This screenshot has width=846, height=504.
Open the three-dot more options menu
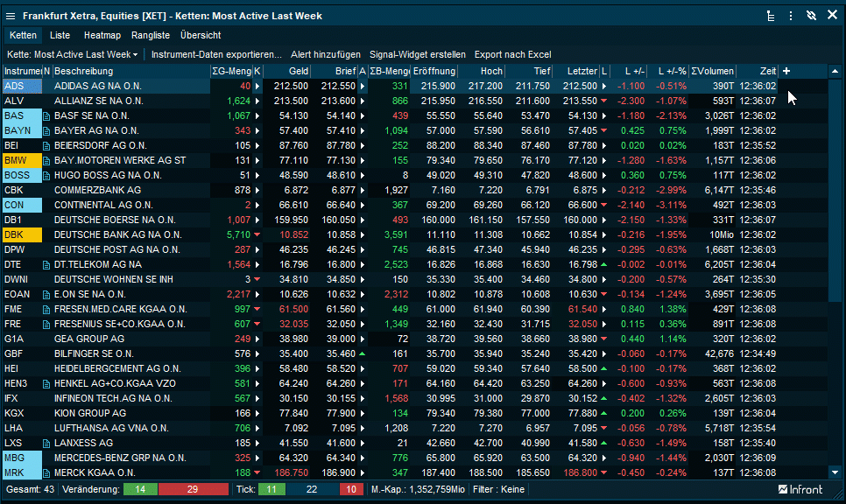pyautogui.click(x=791, y=16)
